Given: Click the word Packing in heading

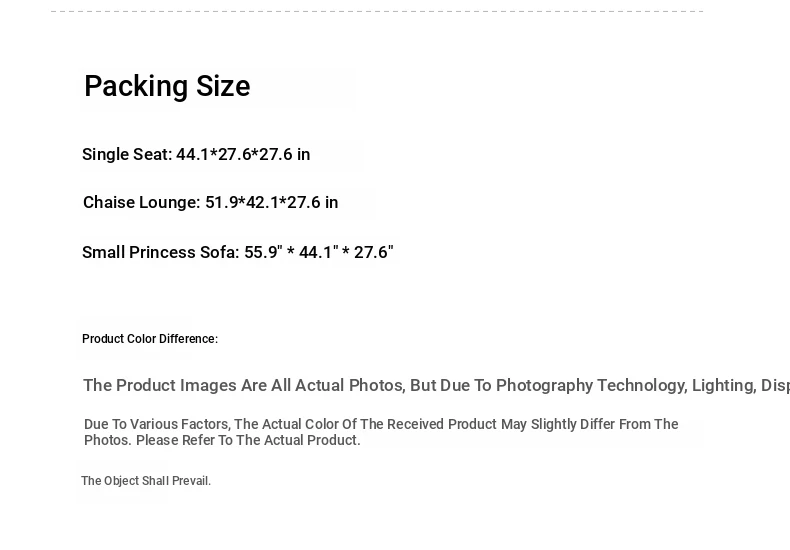Looking at the screenshot, I should (136, 87).
